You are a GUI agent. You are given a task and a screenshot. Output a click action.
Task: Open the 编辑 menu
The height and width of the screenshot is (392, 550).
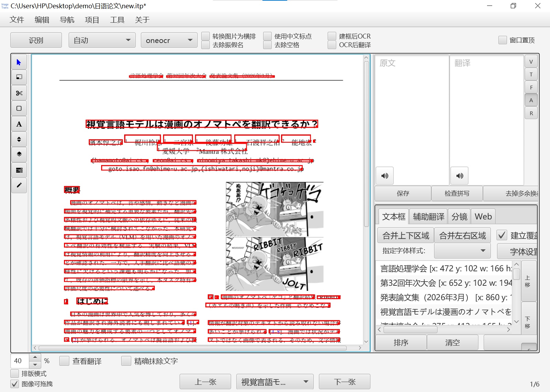pos(42,20)
